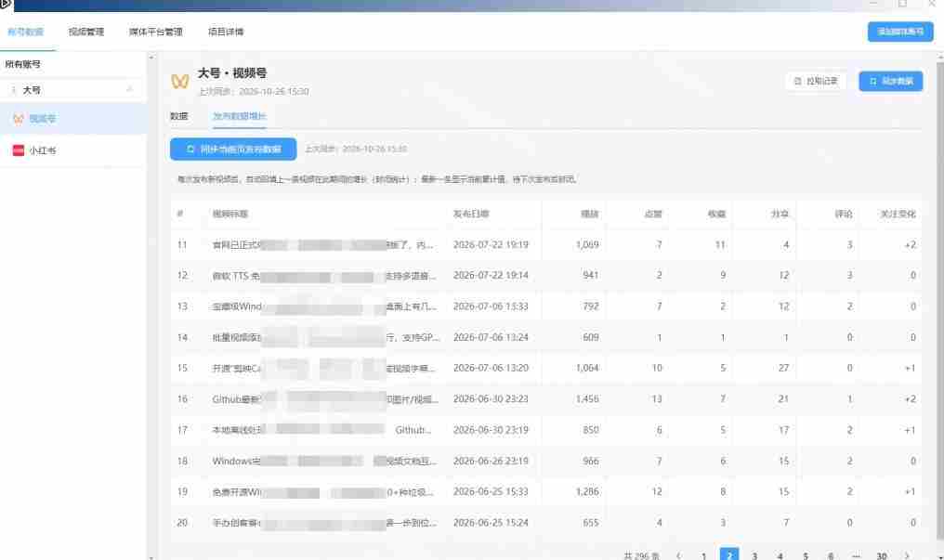
Task: Select the 数据 sub-tab
Action: pos(178,116)
